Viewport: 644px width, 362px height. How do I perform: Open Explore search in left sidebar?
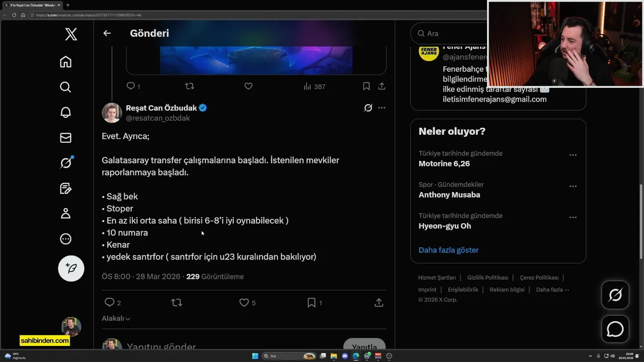[x=65, y=87]
